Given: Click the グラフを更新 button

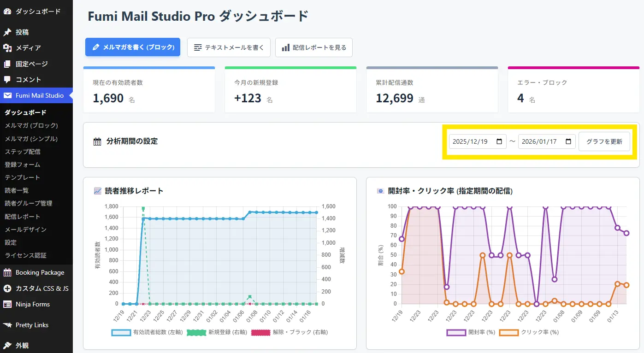Looking at the screenshot, I should point(604,141).
